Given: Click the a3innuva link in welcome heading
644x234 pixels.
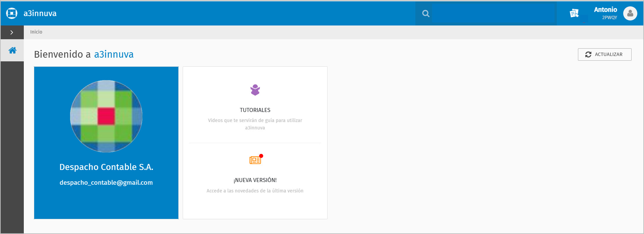Looking at the screenshot, I should coord(114,54).
